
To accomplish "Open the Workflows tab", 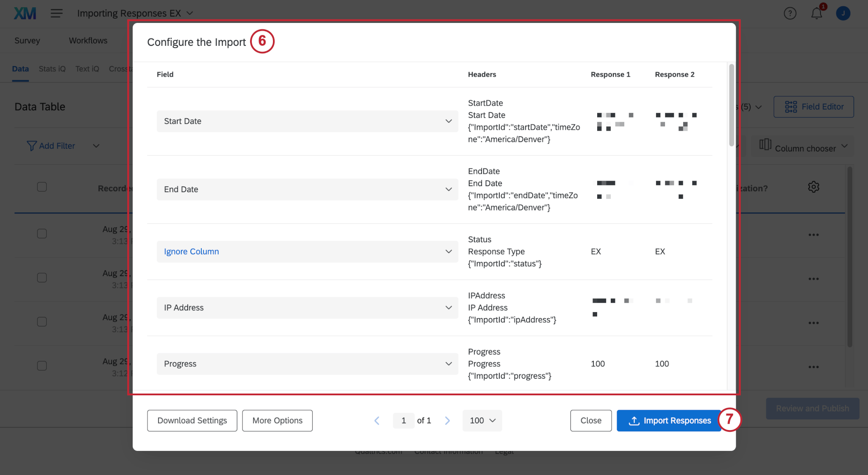I will 88,40.
